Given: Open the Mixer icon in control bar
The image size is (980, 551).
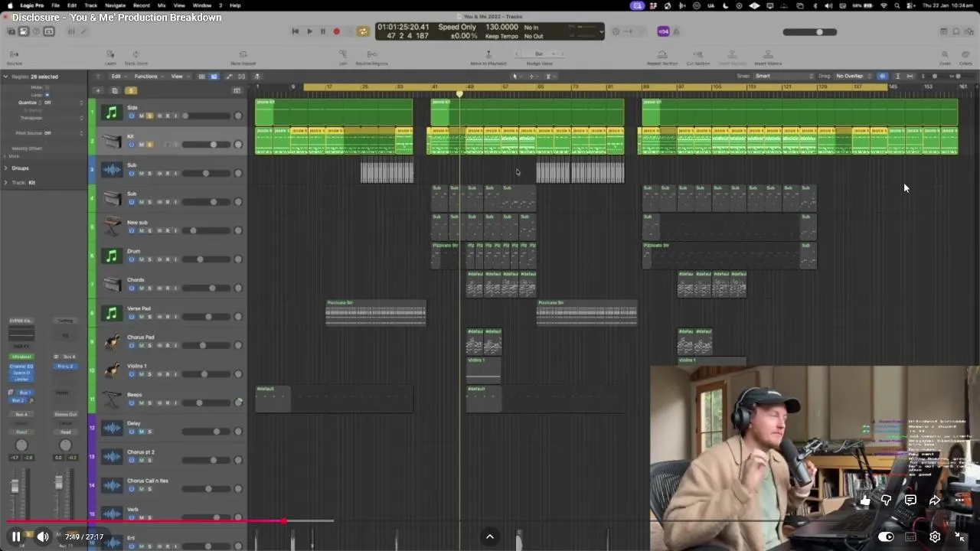Looking at the screenshot, I should [71, 31].
